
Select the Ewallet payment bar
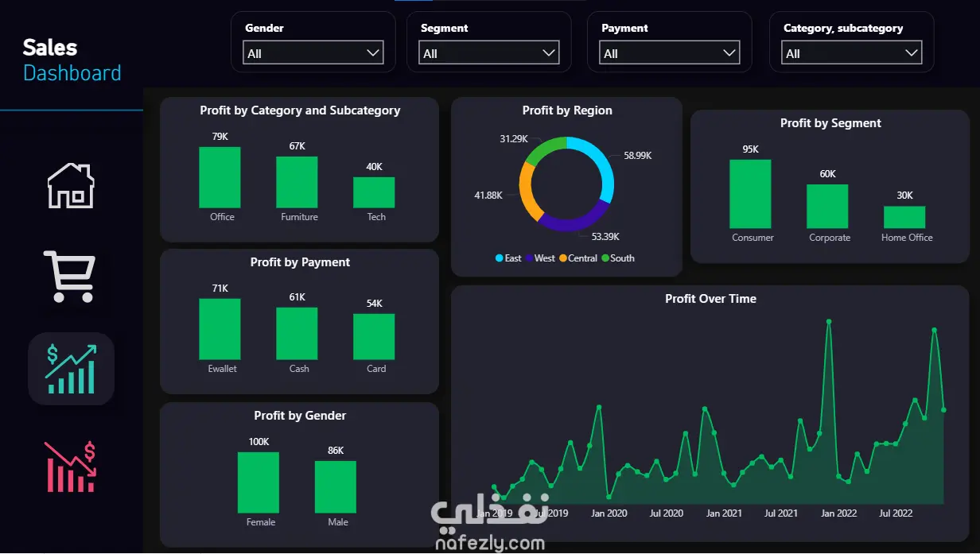[x=220, y=329]
